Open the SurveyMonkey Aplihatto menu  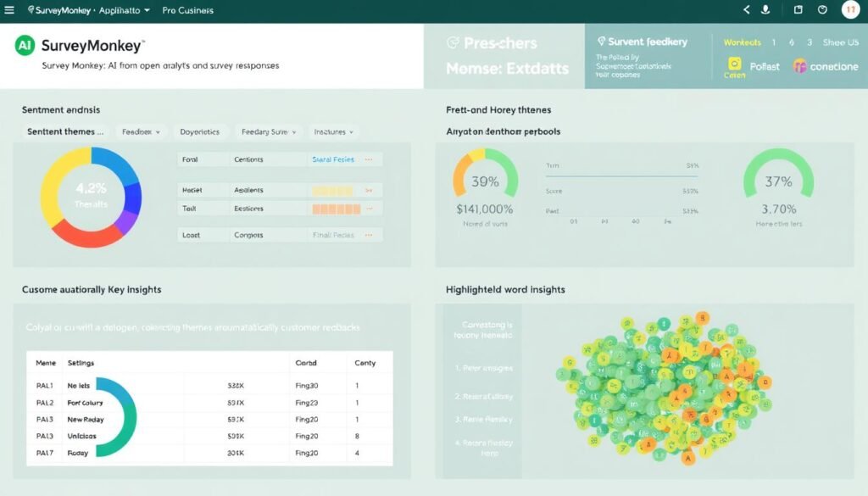(81, 10)
